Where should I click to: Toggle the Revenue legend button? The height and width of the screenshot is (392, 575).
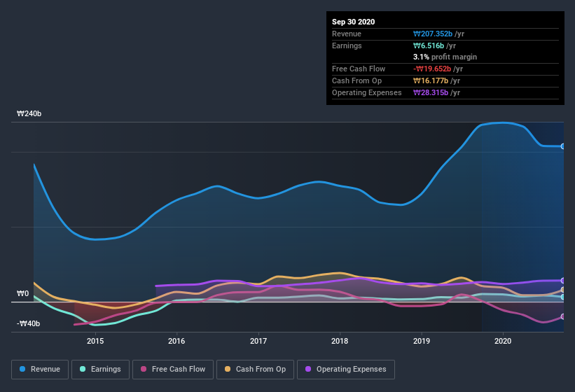[40, 370]
